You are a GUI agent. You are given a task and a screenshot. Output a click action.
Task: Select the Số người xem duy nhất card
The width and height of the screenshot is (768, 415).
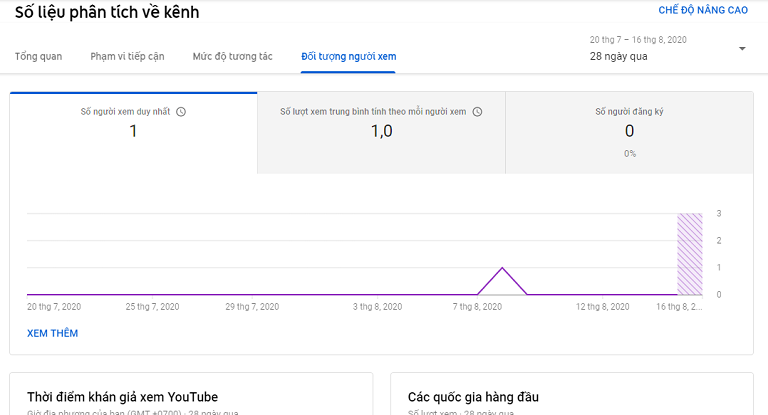pyautogui.click(x=133, y=133)
